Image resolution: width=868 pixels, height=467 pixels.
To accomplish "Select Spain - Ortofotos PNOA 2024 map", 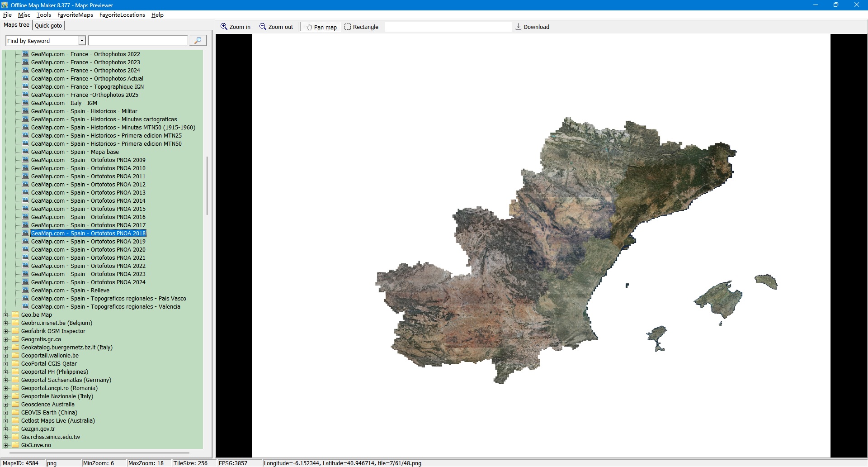I will tap(88, 282).
